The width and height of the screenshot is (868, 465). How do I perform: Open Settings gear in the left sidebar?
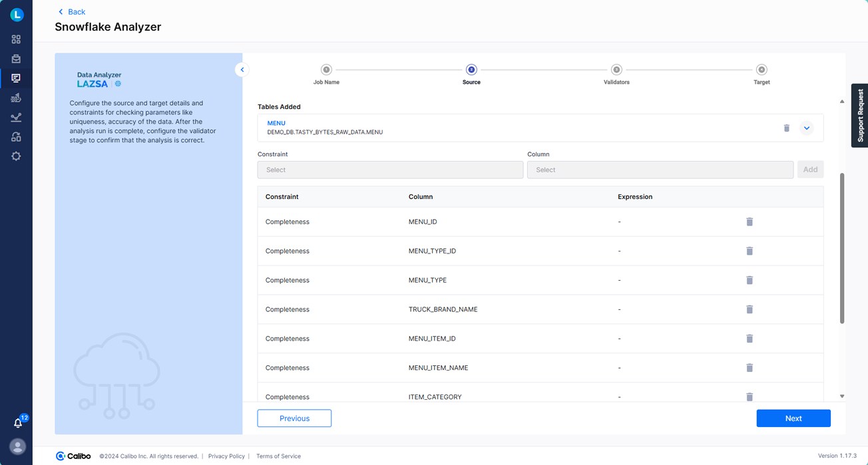tap(16, 156)
